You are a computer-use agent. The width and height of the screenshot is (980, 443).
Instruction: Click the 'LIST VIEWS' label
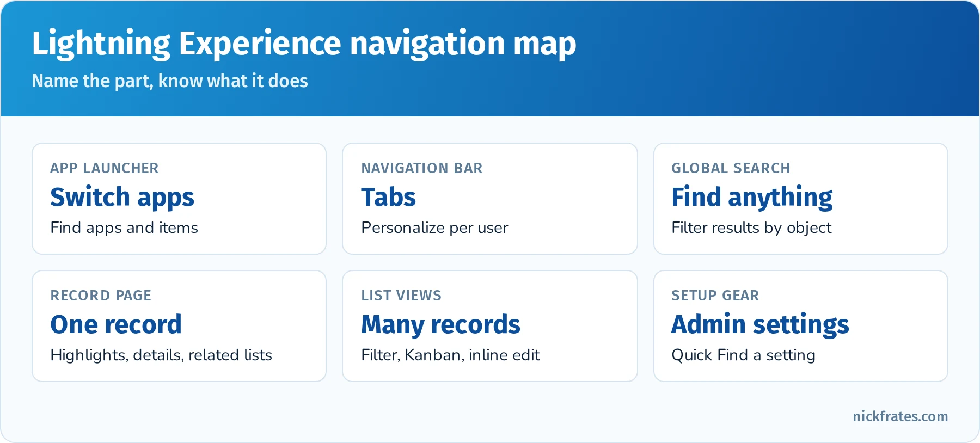[x=401, y=296]
